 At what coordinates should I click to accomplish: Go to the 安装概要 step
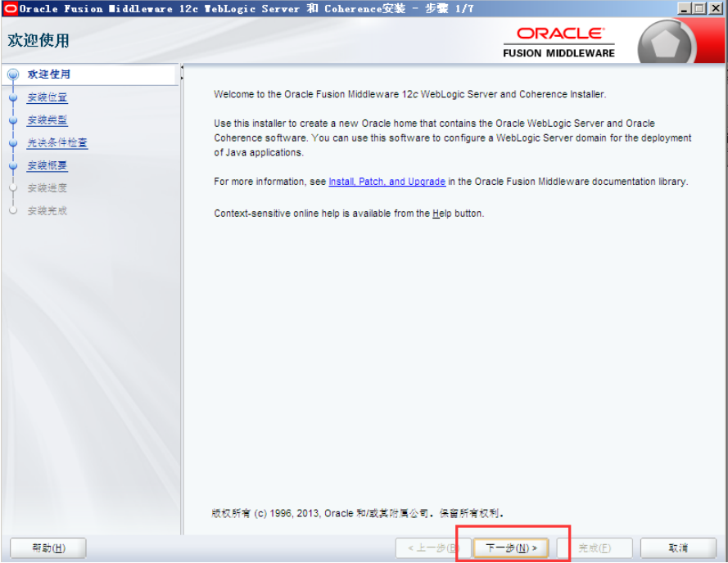(x=47, y=165)
